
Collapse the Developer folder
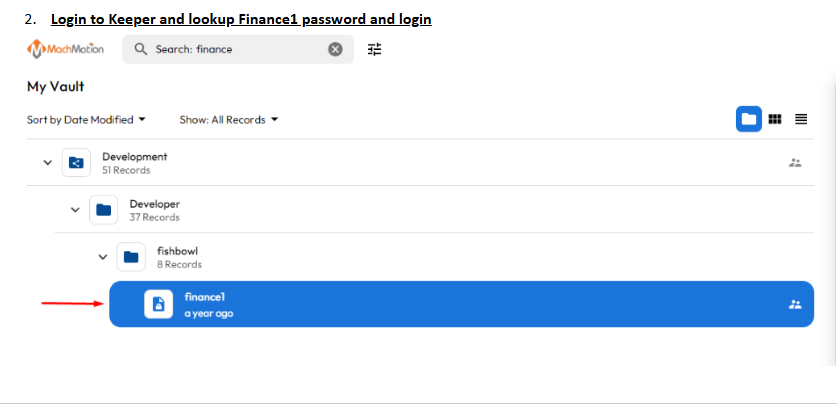[75, 210]
